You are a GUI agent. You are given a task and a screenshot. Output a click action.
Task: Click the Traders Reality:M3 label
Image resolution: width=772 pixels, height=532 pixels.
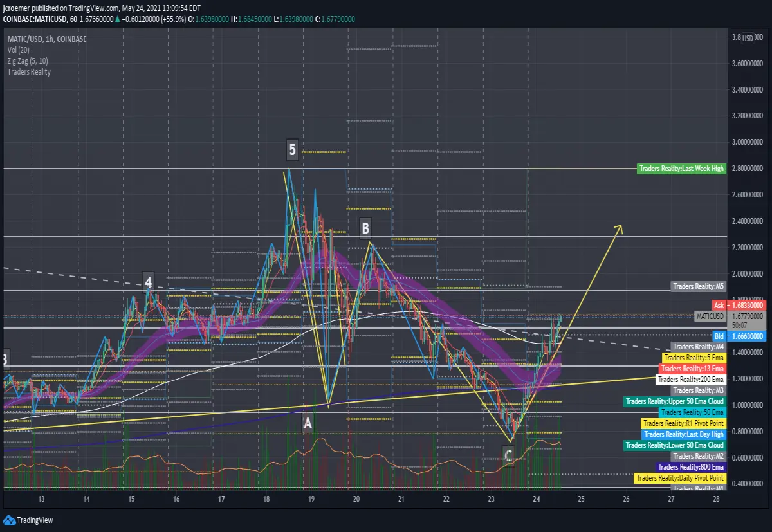pyautogui.click(x=699, y=390)
